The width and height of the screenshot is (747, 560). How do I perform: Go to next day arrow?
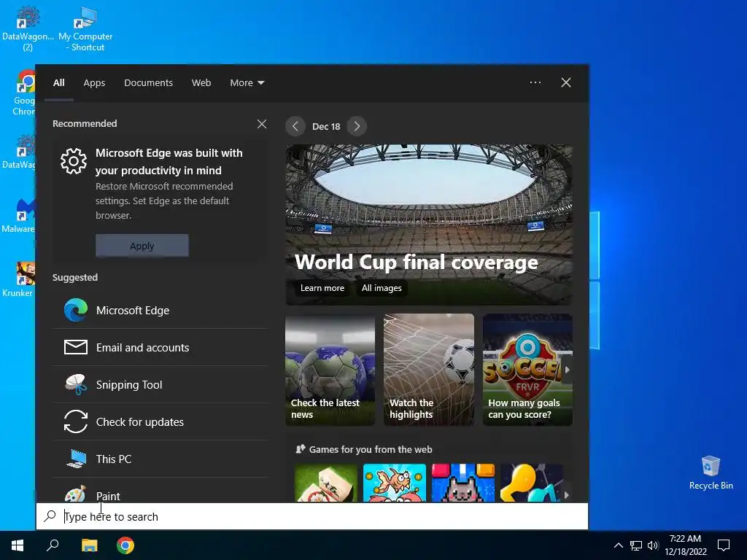click(x=357, y=126)
